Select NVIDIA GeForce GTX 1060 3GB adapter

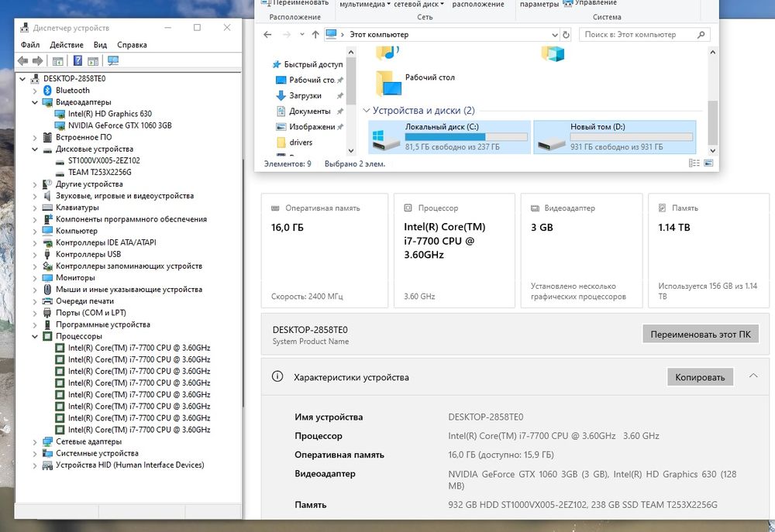(119, 125)
